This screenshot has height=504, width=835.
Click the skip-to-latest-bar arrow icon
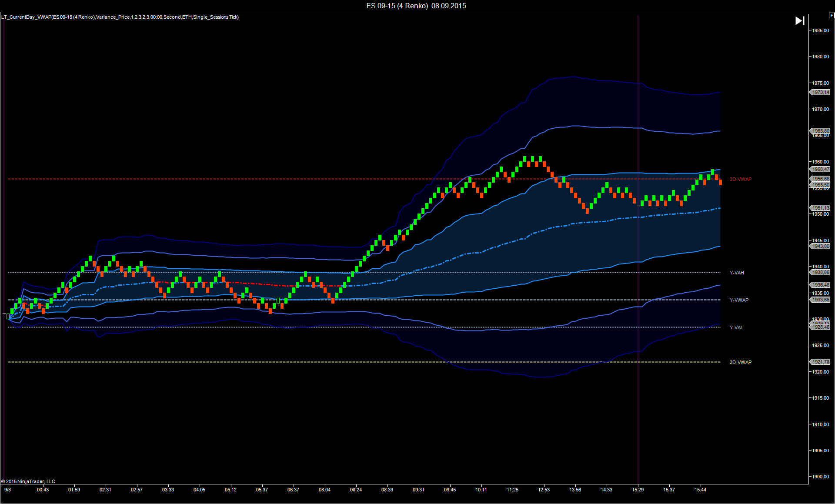[799, 21]
